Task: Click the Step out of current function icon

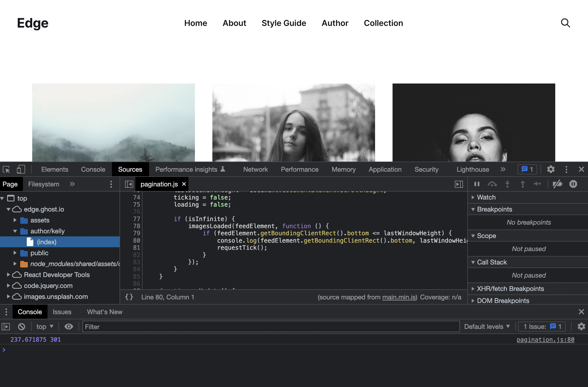Action: [x=522, y=184]
